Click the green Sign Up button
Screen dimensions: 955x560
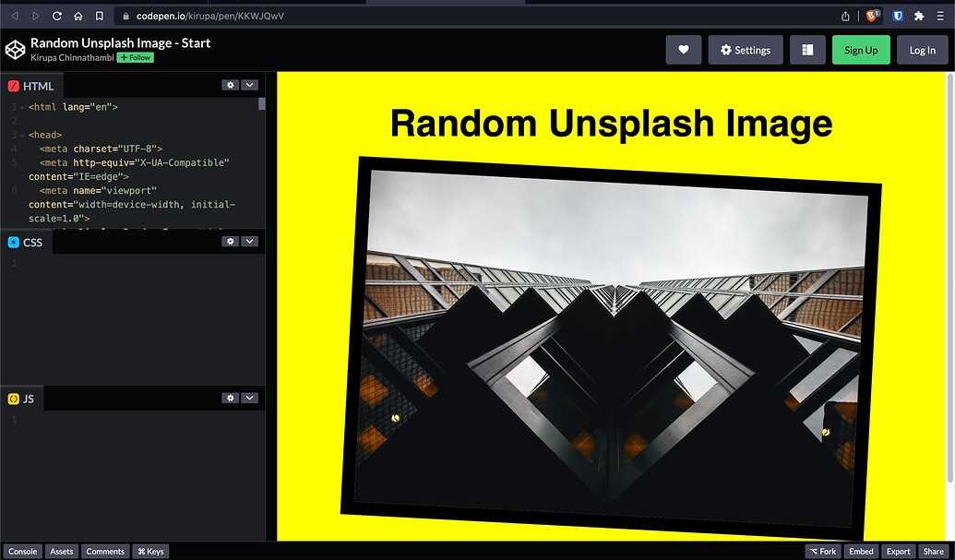click(860, 49)
